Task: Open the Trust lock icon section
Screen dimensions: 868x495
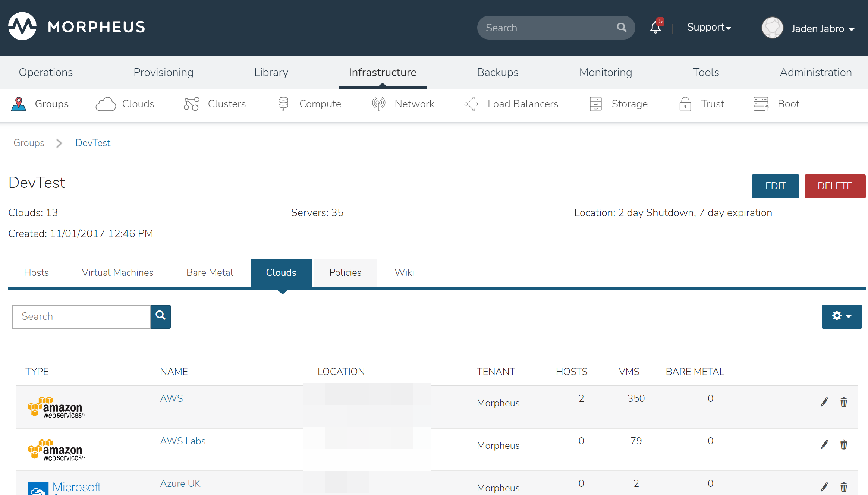Action: pyautogui.click(x=685, y=104)
